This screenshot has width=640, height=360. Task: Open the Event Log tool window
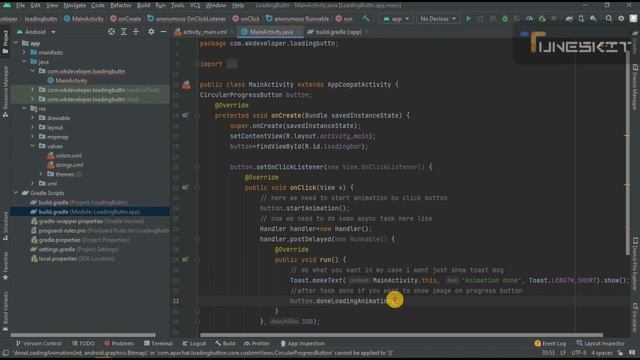pyautogui.click(x=550, y=343)
